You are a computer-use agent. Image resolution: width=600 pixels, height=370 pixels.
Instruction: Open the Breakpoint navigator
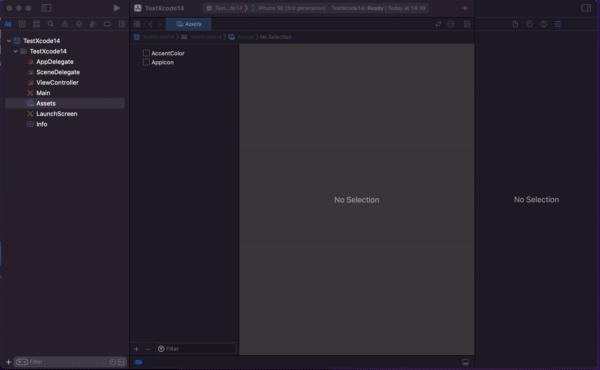tap(107, 24)
